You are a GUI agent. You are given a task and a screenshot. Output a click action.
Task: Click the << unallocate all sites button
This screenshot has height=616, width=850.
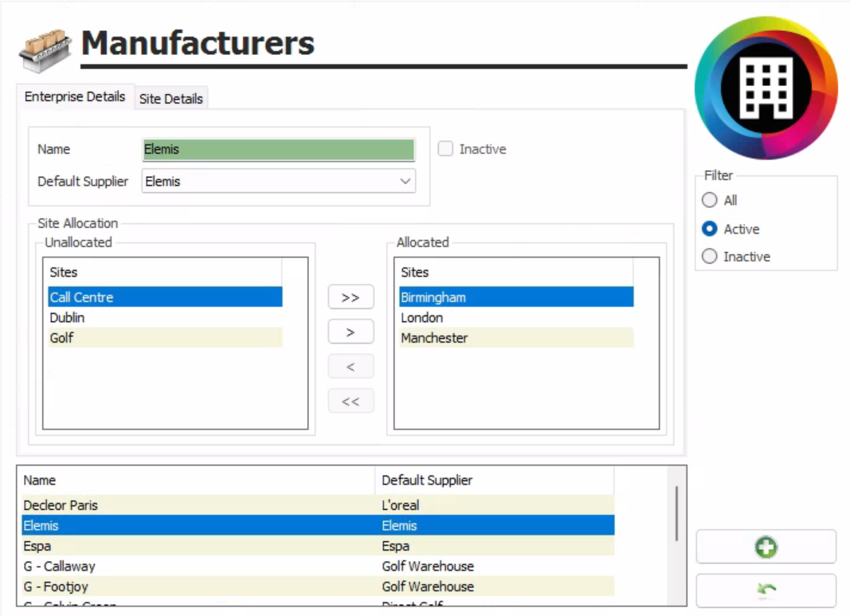(351, 402)
